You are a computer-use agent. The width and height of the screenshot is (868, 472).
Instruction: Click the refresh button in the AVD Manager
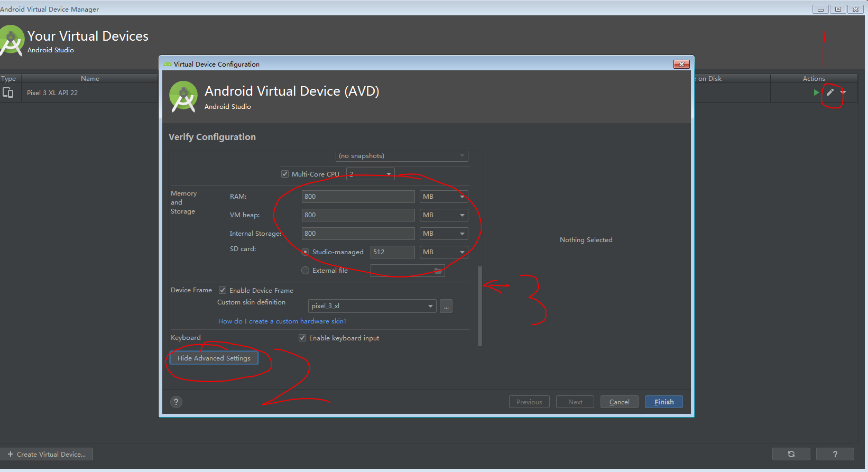(x=791, y=454)
